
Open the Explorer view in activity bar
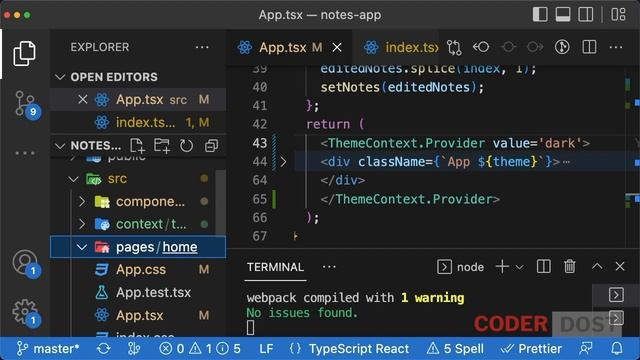(24, 53)
